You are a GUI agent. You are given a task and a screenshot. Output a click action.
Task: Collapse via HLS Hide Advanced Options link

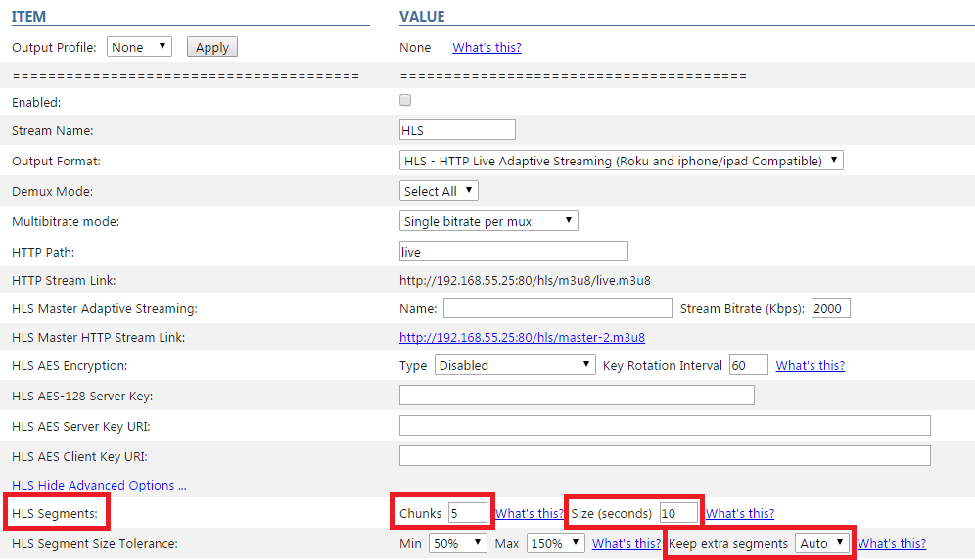coord(99,485)
